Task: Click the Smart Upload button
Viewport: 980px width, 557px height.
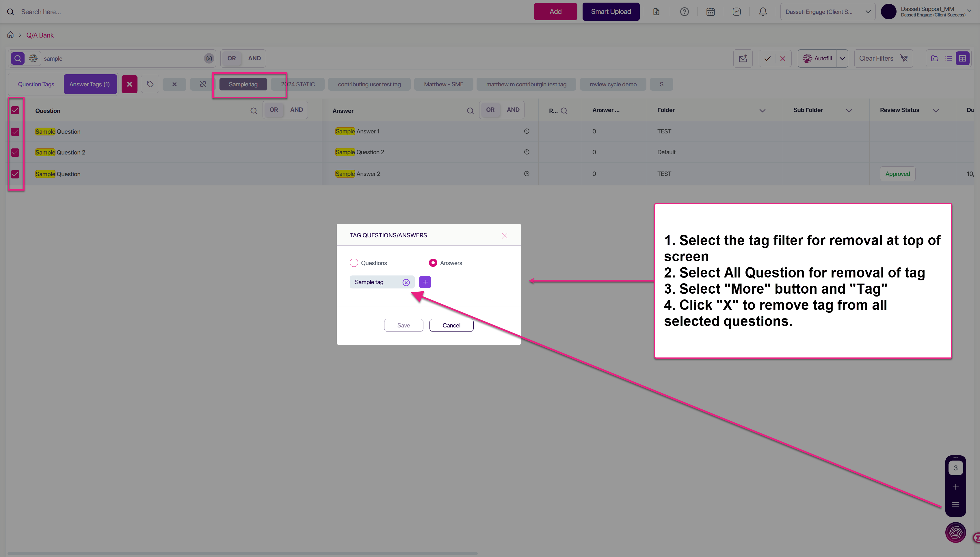Action: coord(611,12)
